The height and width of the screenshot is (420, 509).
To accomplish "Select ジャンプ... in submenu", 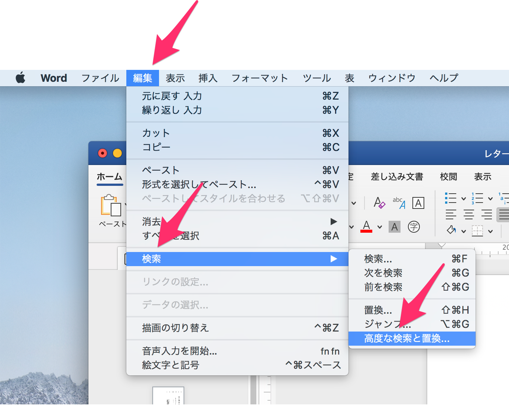I will (412, 324).
